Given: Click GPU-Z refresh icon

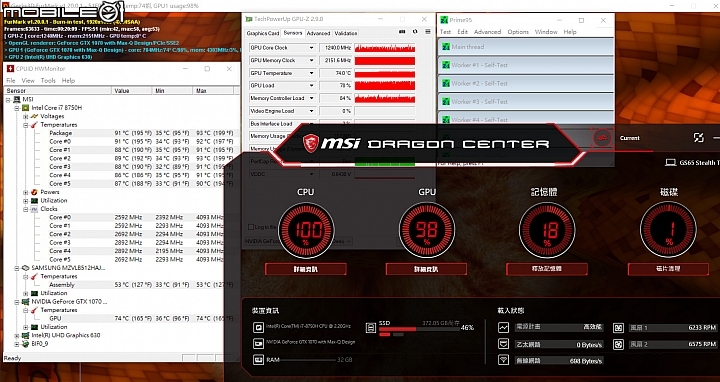Looking at the screenshot, I should tap(415, 32).
